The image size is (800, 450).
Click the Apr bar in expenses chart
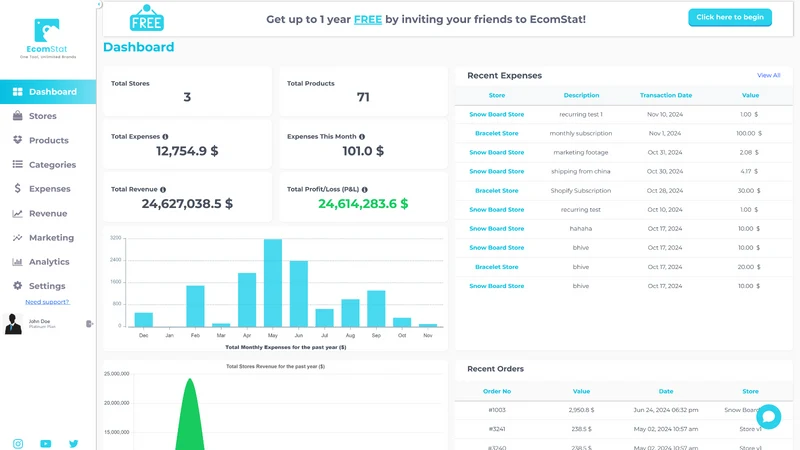pos(247,300)
